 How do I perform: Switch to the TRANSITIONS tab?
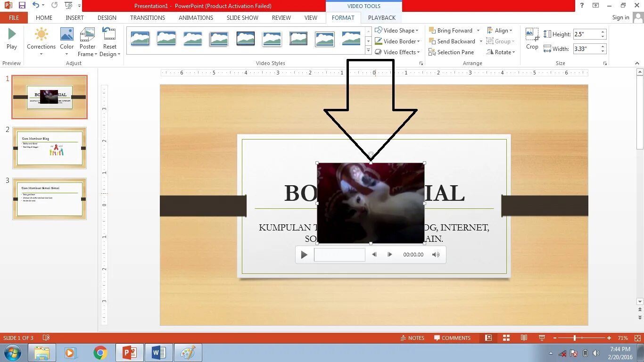coord(148,17)
